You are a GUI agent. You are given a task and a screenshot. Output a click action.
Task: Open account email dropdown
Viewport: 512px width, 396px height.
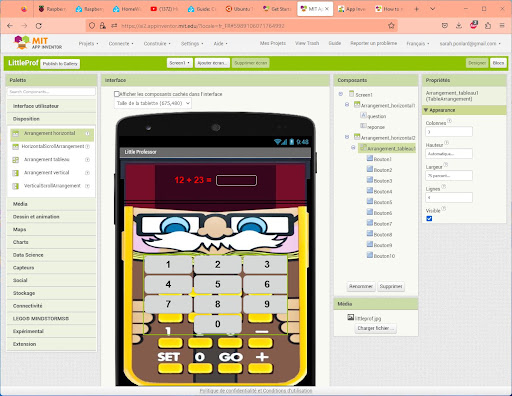pyautogui.click(x=470, y=43)
